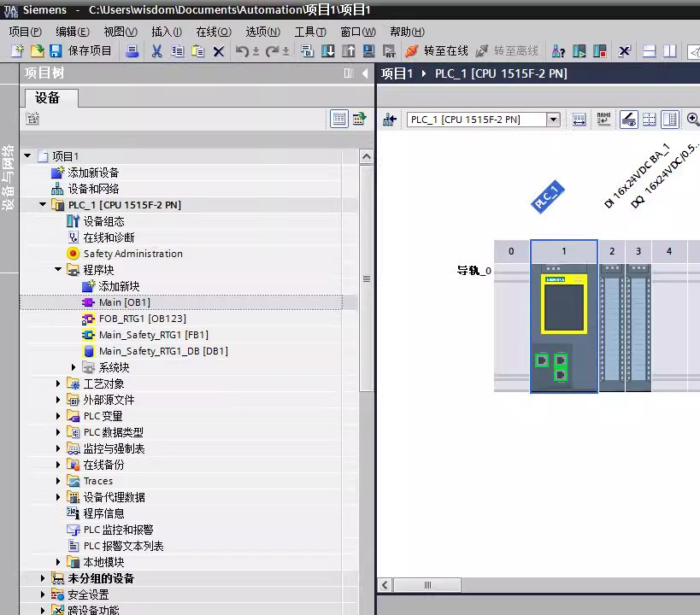Click Go online button
Screen dimensions: 700x615
436,51
